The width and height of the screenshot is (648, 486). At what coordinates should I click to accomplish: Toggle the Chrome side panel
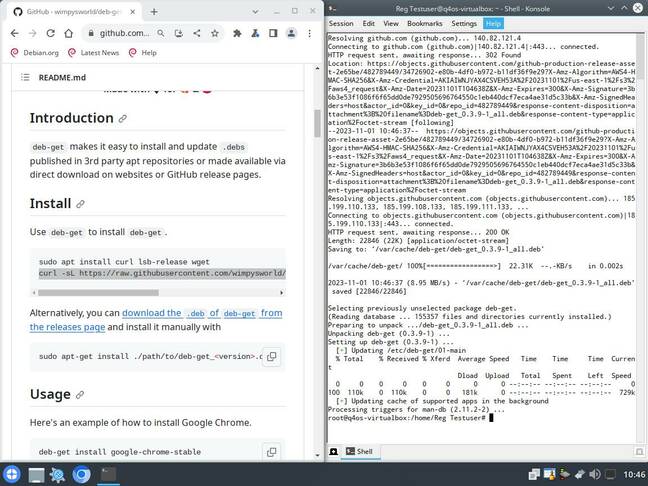coord(273,33)
